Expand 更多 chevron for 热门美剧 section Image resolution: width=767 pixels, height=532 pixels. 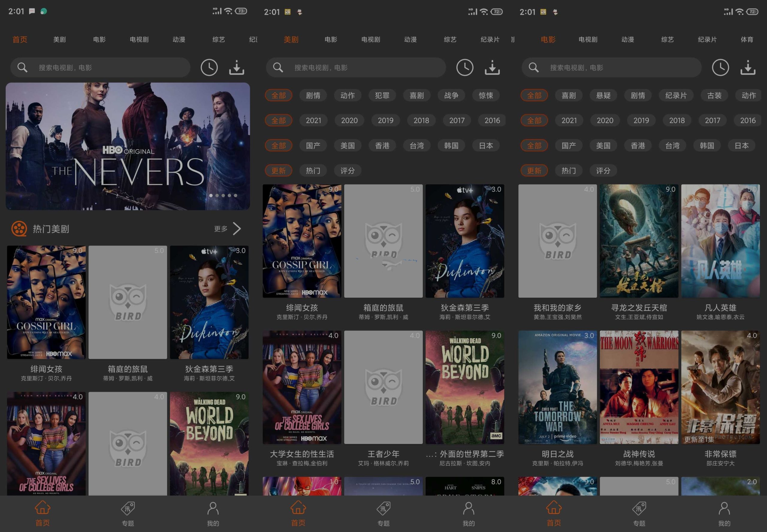coord(237,229)
